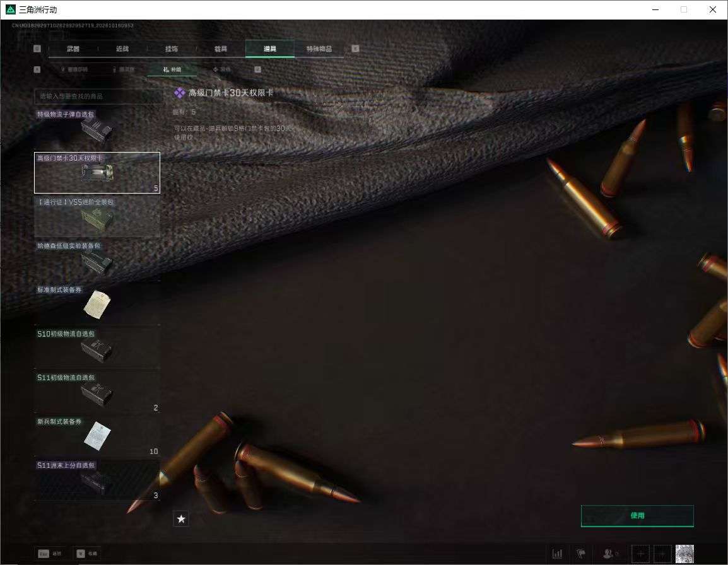Image resolution: width=728 pixels, height=565 pixels.
Task: Click the 收藏 key hint in bottom bar
Action: click(87, 554)
